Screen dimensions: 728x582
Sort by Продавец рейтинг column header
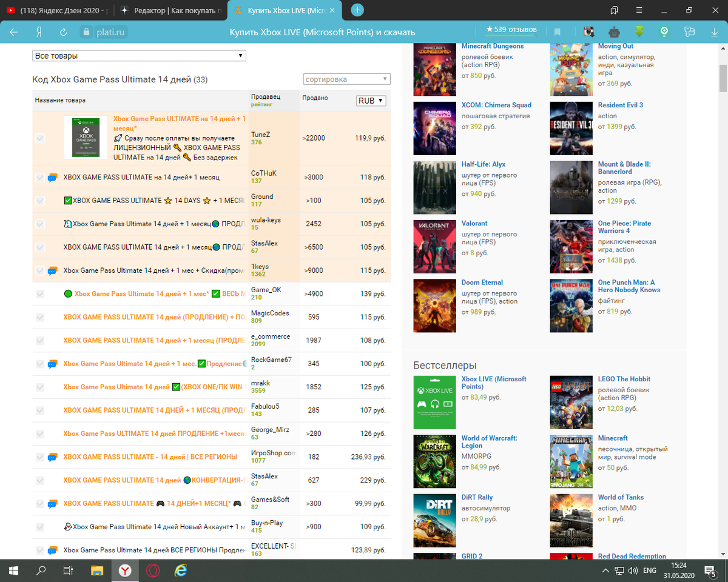(x=266, y=100)
